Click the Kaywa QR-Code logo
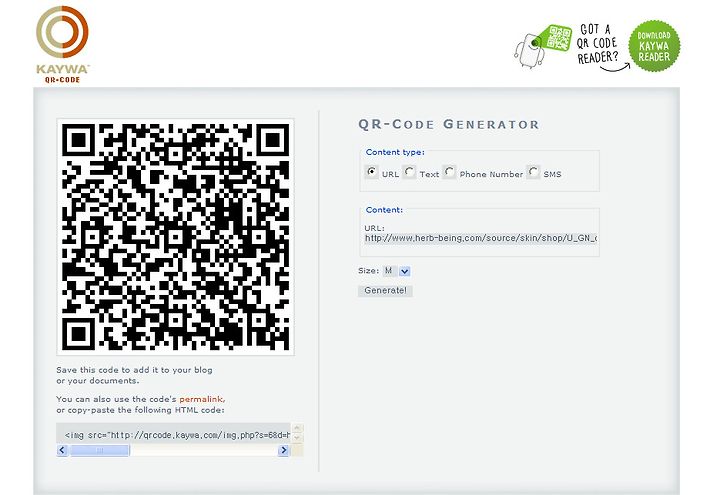This screenshot has height=495, width=720. point(62,44)
